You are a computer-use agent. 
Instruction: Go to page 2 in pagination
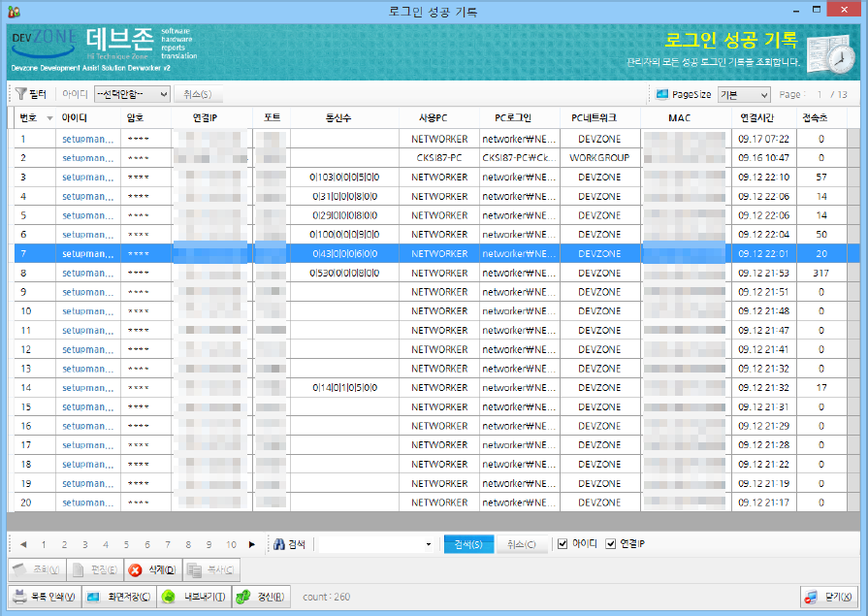point(64,544)
